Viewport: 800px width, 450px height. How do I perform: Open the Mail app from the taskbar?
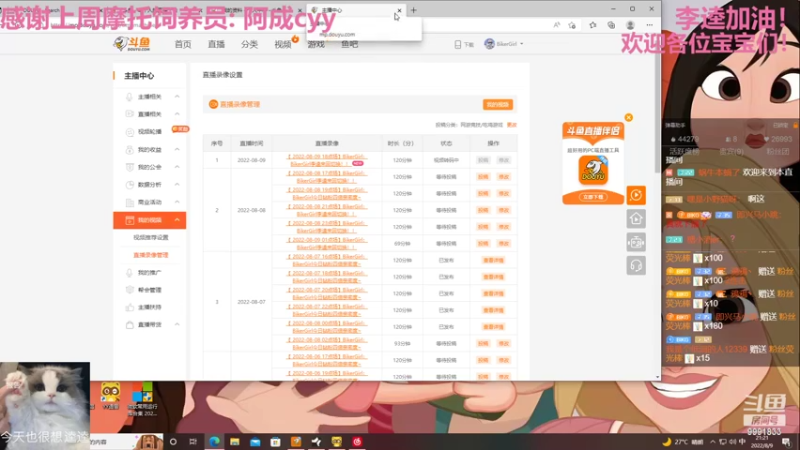(x=255, y=442)
